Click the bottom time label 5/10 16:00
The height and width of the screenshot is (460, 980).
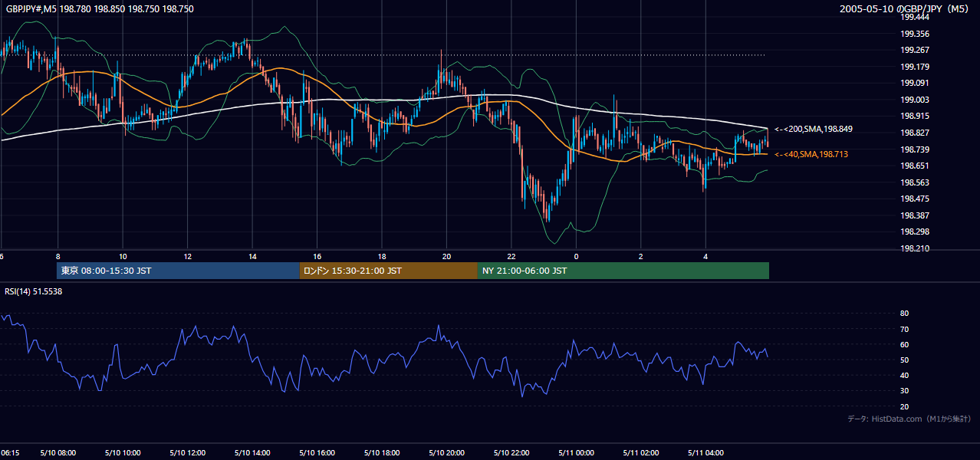(x=317, y=453)
